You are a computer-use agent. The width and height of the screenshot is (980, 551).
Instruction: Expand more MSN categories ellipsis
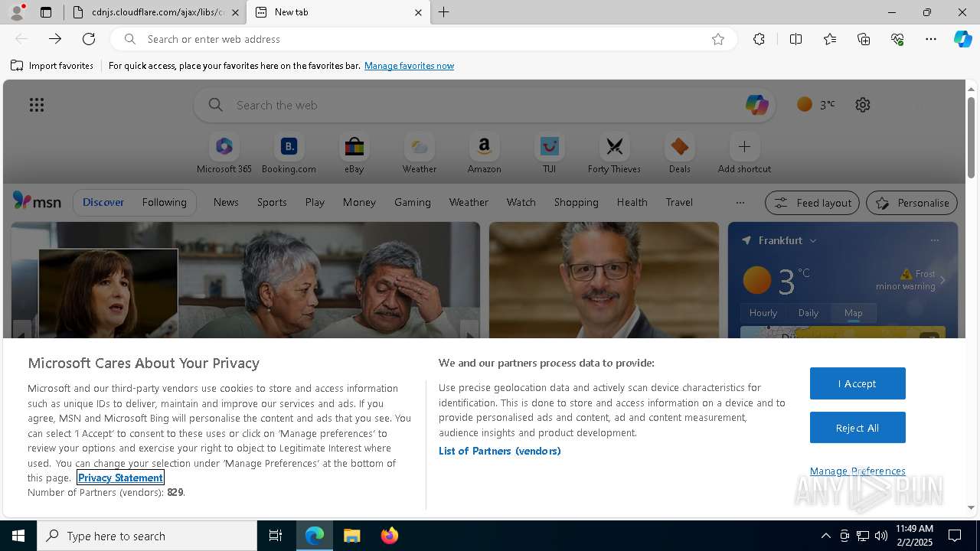click(x=740, y=203)
